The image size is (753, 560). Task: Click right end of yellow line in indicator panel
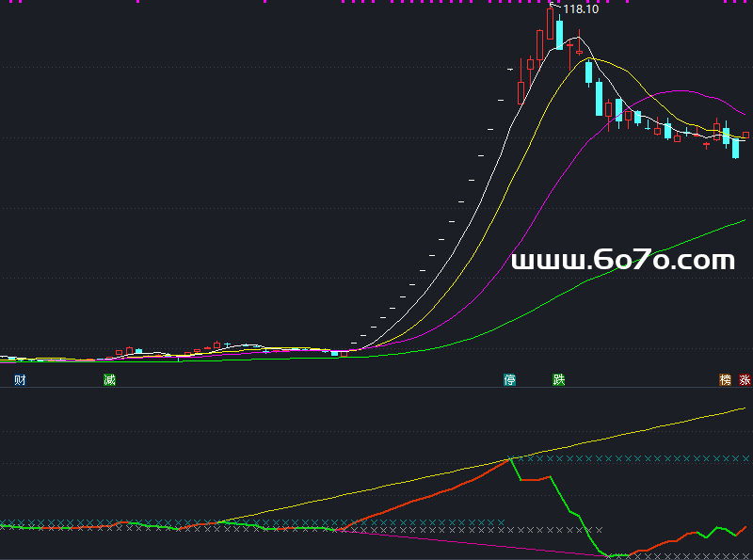[745, 408]
